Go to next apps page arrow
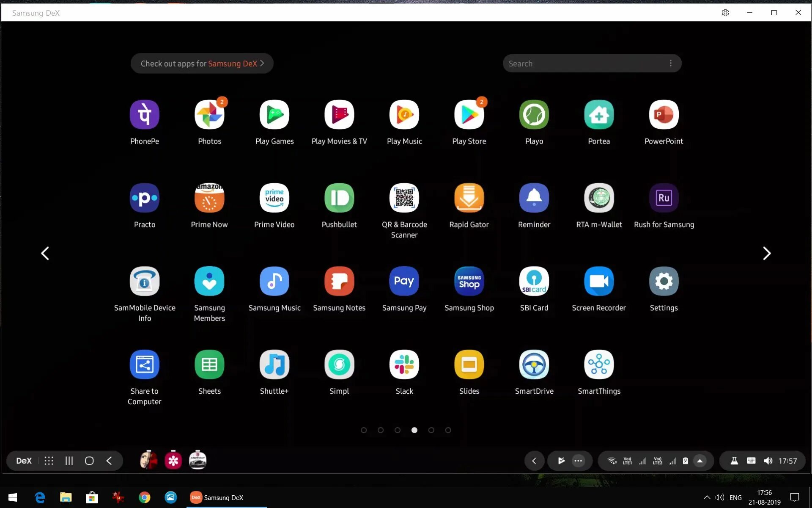This screenshot has height=508, width=812. tap(766, 254)
